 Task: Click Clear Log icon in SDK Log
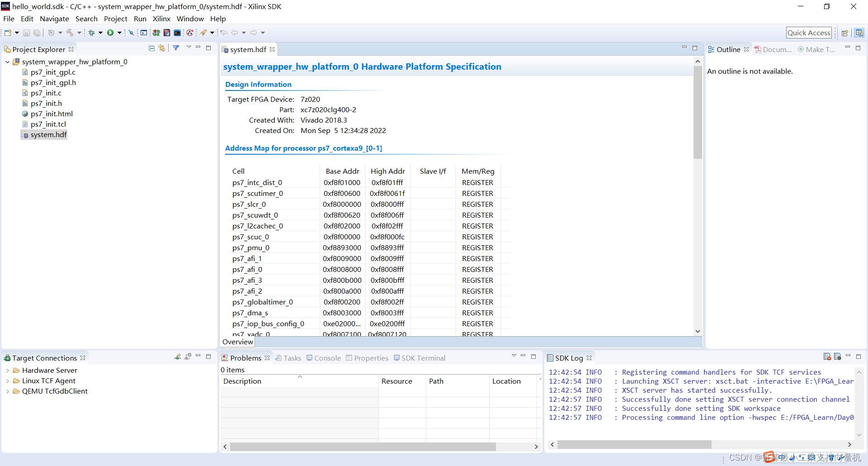click(827, 357)
